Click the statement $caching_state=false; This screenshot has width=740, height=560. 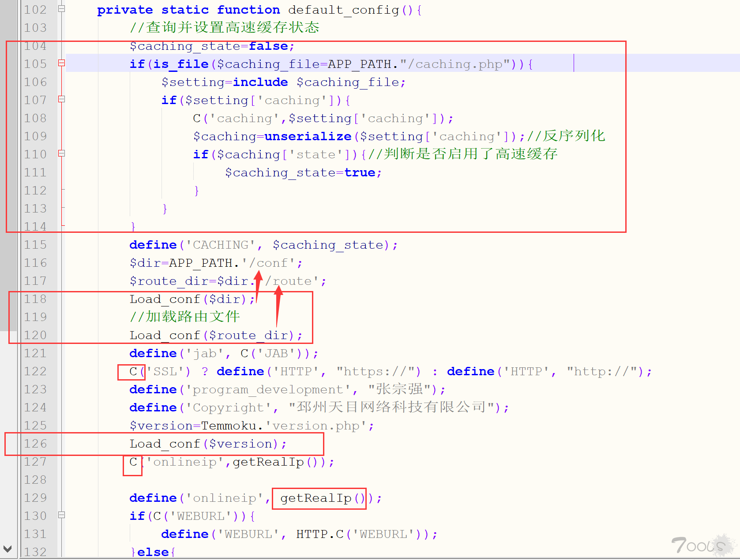tap(212, 46)
